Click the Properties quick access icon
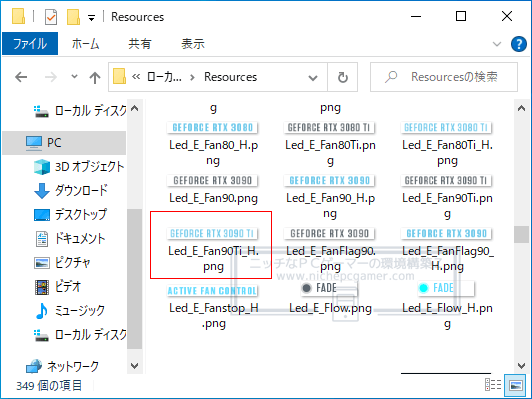 (51, 17)
